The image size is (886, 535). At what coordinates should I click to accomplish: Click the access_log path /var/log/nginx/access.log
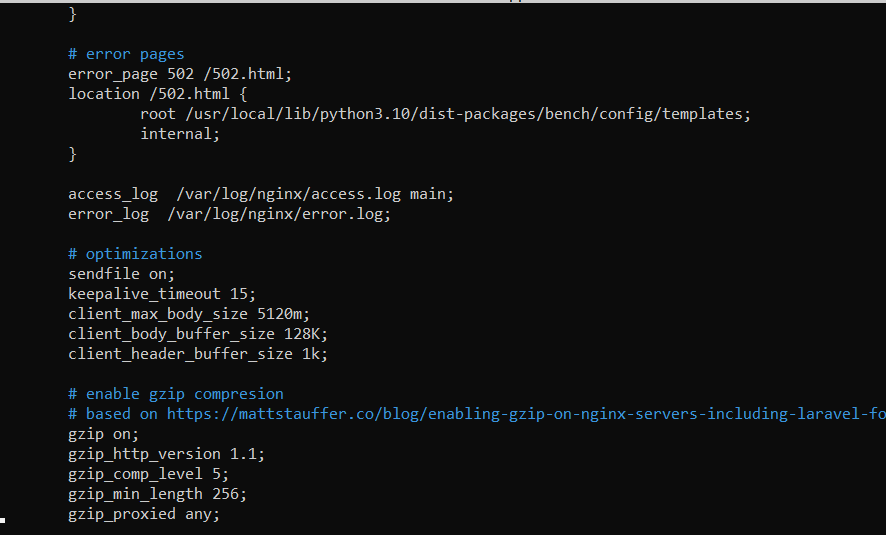[288, 194]
